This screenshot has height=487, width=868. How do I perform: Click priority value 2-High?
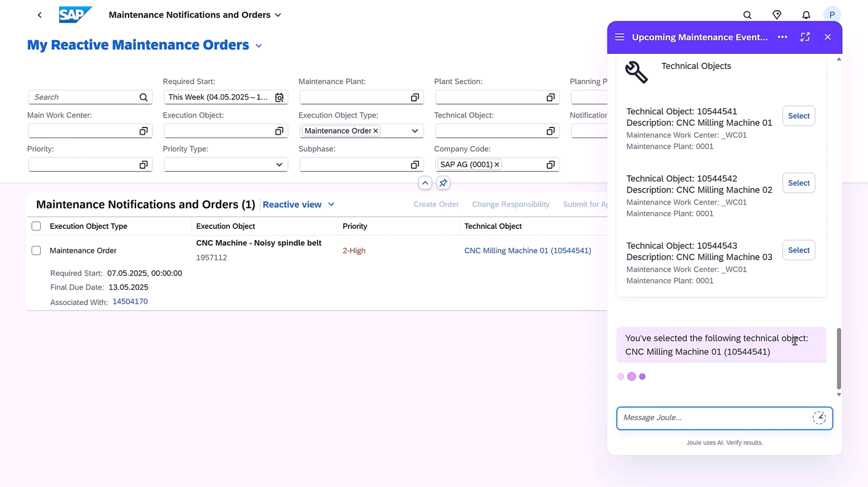click(354, 251)
